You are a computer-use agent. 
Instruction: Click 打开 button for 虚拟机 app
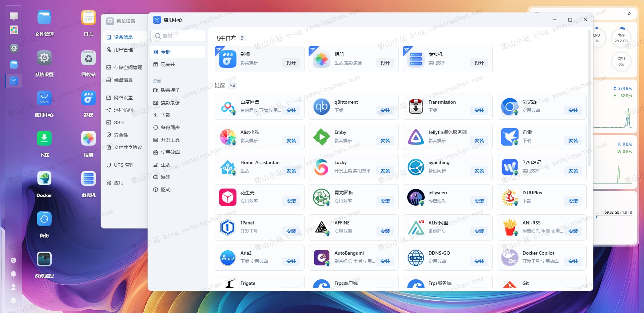tap(479, 63)
